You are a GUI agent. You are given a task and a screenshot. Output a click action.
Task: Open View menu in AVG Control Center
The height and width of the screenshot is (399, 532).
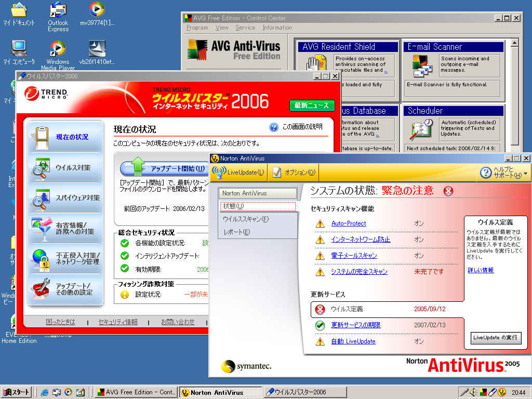tap(222, 28)
